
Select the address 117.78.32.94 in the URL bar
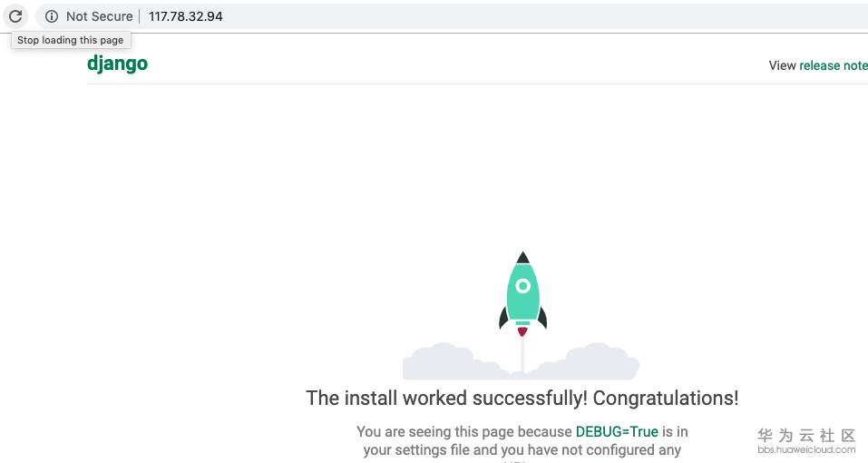pos(185,16)
